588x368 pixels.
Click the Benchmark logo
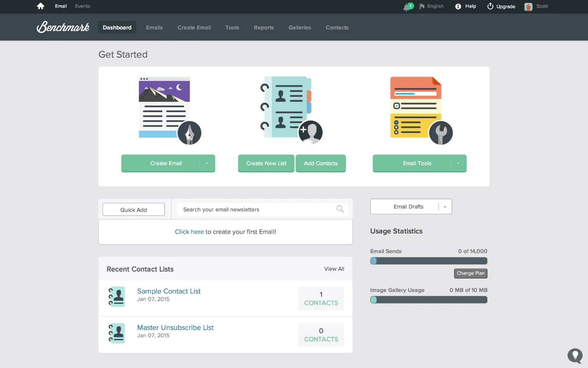click(x=63, y=27)
